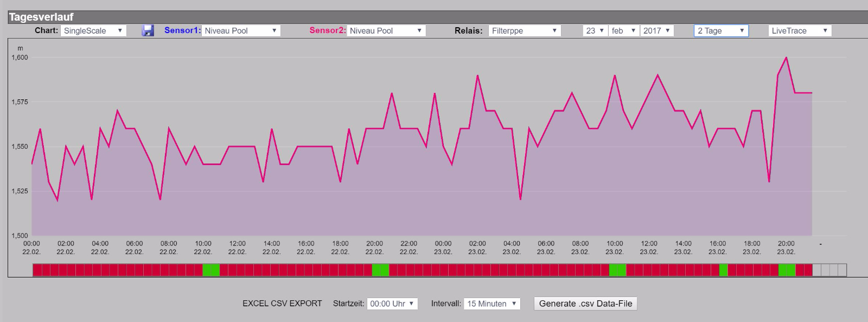Click the floppy disk save icon

(x=148, y=30)
